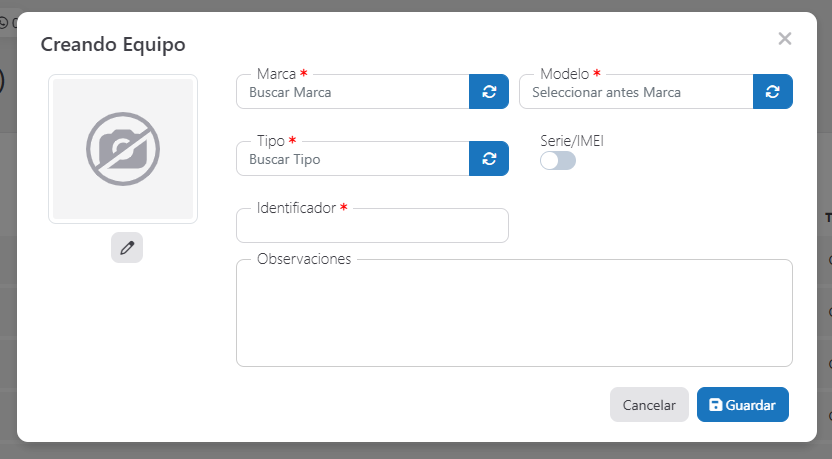Focus the Identificador input field
Screen dimensions: 832x459
point(372,227)
